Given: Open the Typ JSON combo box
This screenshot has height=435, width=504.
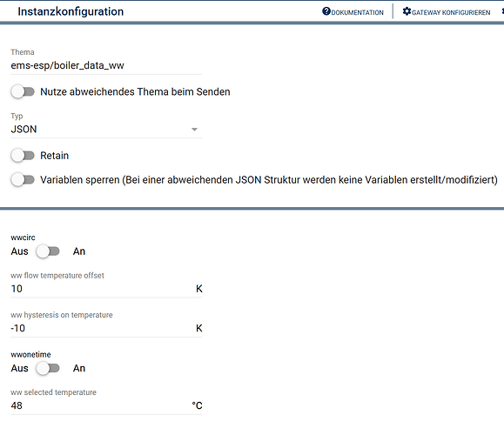Looking at the screenshot, I should pyautogui.click(x=106, y=129).
